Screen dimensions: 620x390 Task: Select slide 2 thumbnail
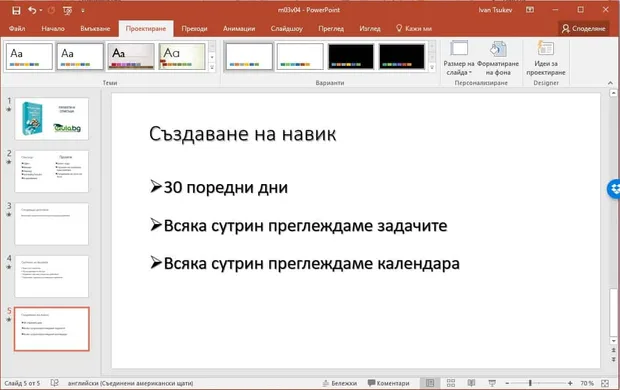click(x=52, y=171)
